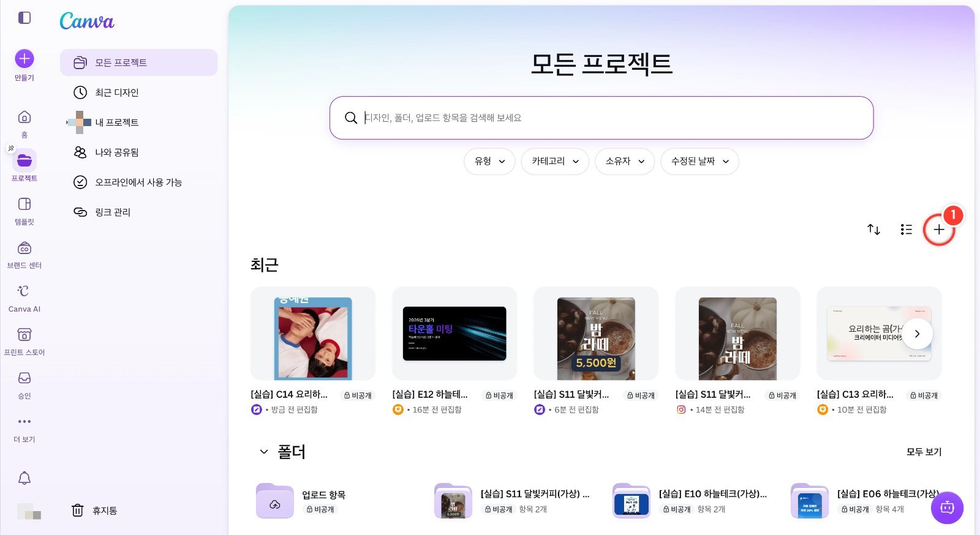
Task: Open the 14분 전 편집함 S11 design
Action: tap(737, 334)
